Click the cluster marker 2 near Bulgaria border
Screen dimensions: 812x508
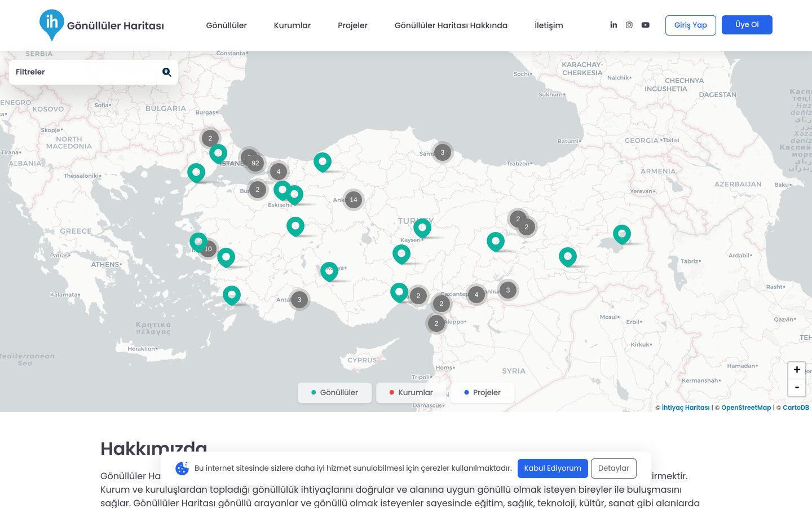pos(210,138)
